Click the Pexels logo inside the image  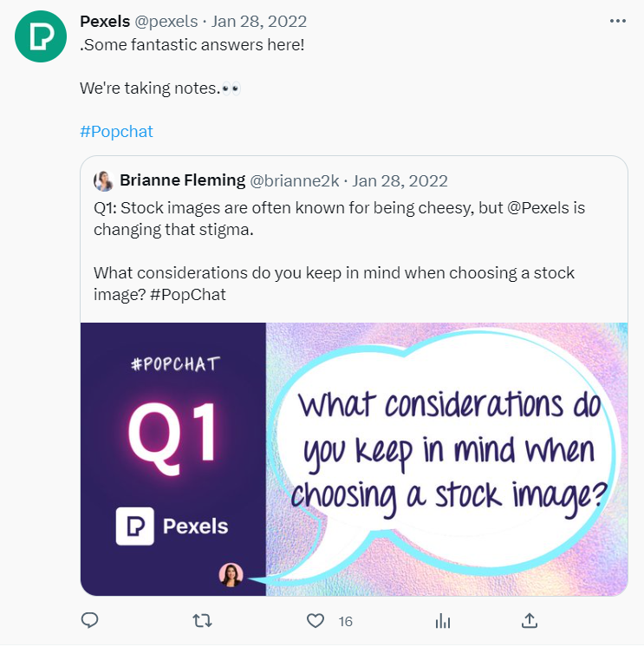point(172,526)
